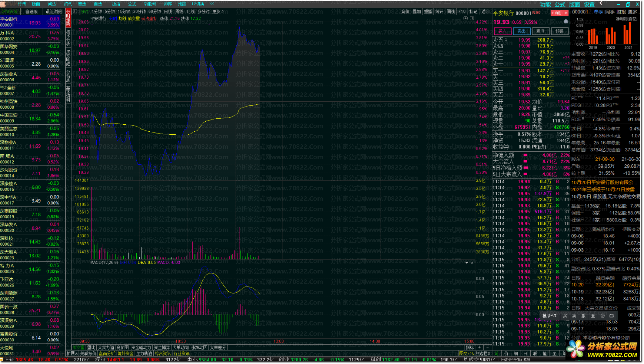
Task: Select the 买卖力道 indicator tab
Action: tap(106, 347)
